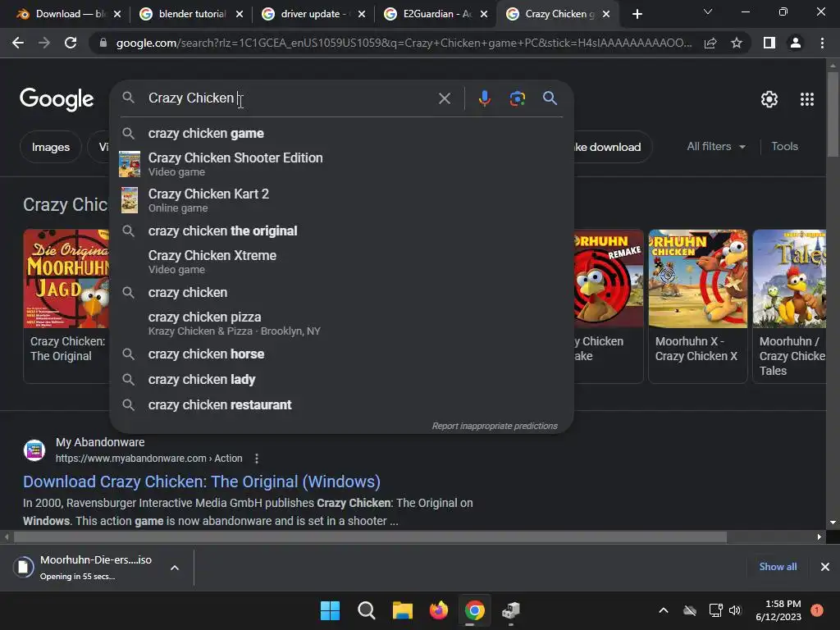Open the Google apps grid
840x630 pixels.
point(807,99)
